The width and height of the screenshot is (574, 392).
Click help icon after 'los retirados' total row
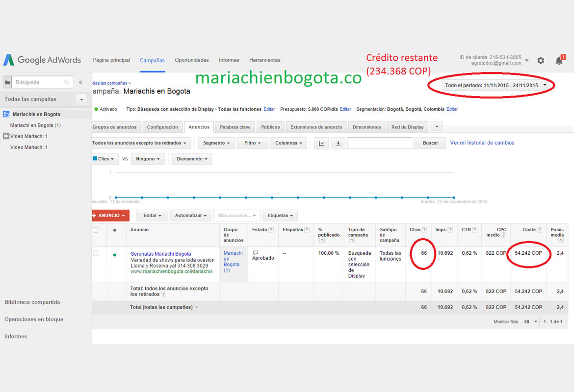pos(164,294)
